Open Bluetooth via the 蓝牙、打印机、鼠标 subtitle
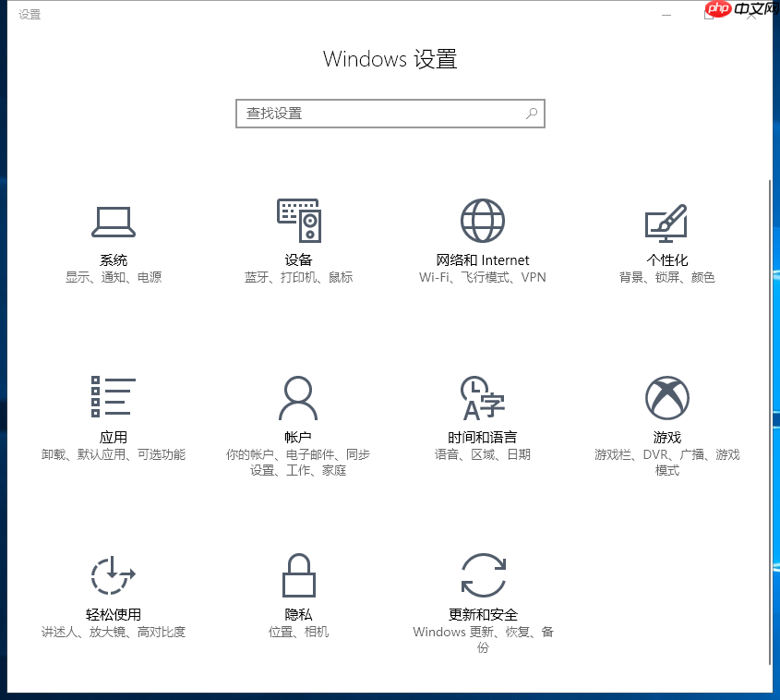The width and height of the screenshot is (780, 700). point(297,276)
